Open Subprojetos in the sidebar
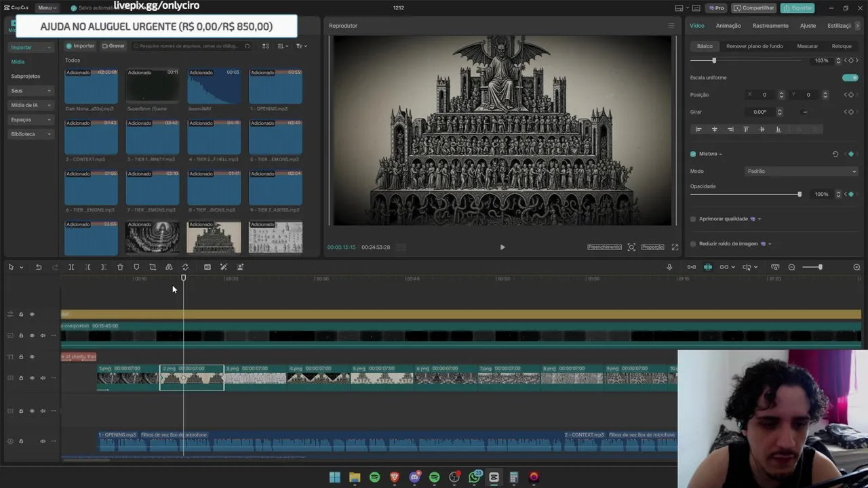 pos(26,76)
